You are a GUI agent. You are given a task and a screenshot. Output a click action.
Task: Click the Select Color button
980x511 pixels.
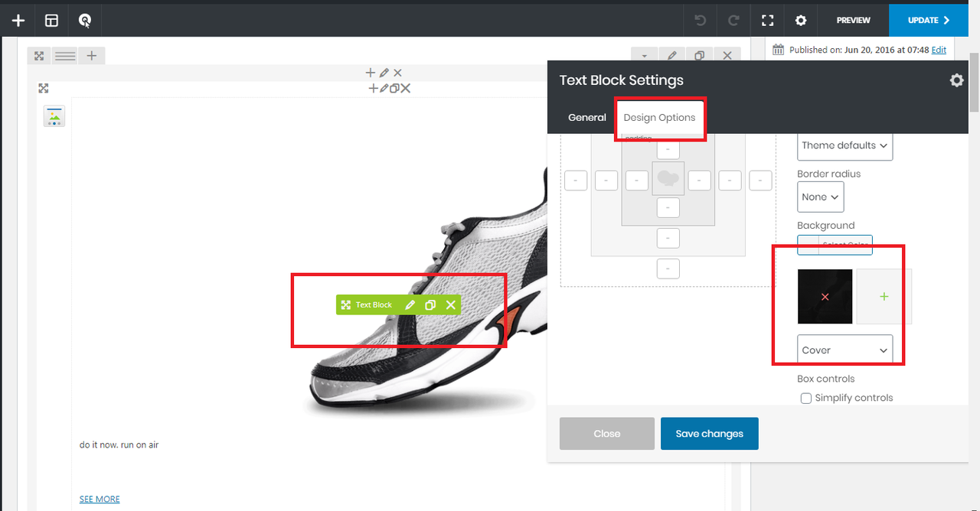tap(846, 245)
